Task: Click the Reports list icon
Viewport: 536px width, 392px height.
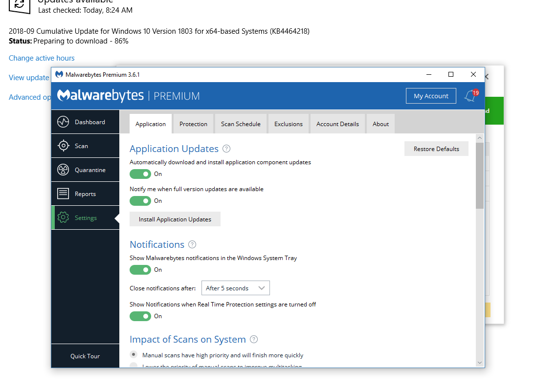Action: click(x=63, y=194)
